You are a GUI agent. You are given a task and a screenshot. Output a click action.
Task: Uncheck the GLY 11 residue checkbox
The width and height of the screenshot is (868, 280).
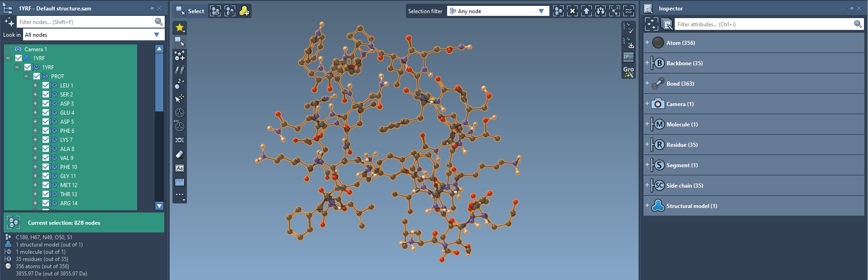tap(46, 176)
